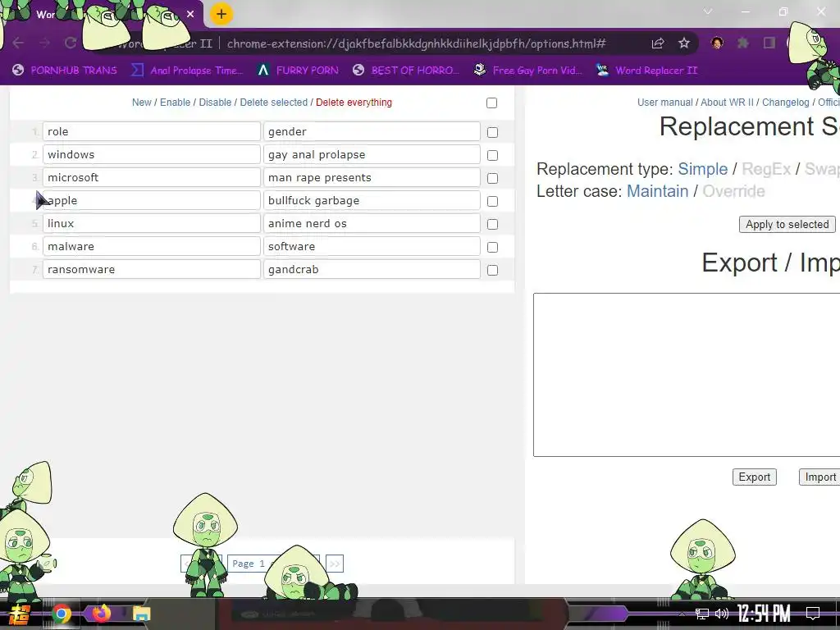Edit the 'windows' search word field
The height and width of the screenshot is (630, 840).
pos(152,155)
